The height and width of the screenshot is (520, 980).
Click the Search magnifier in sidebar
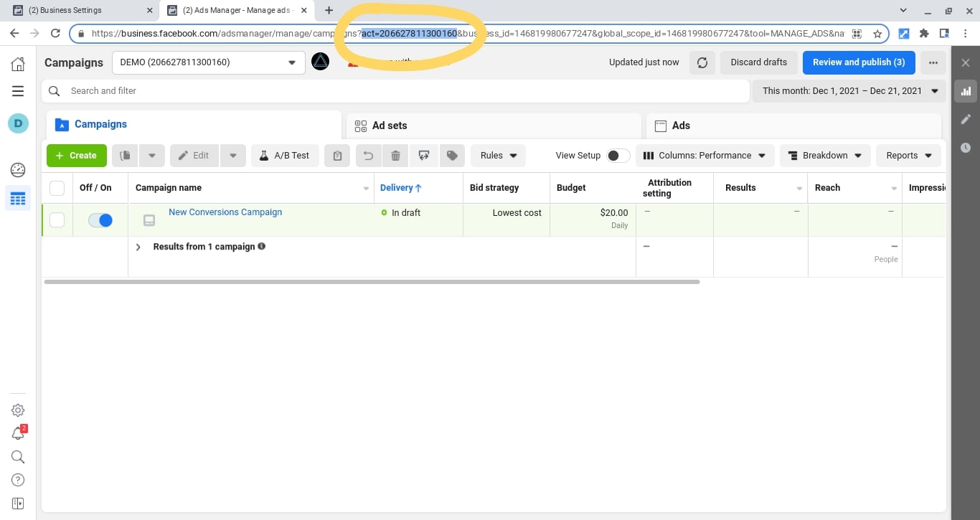tap(18, 457)
